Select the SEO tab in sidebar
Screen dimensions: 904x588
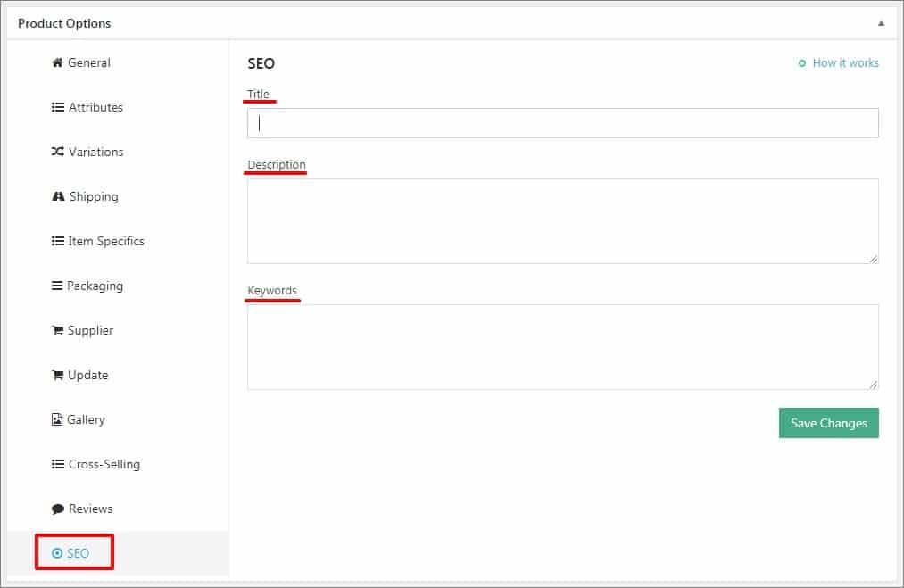pos(74,553)
